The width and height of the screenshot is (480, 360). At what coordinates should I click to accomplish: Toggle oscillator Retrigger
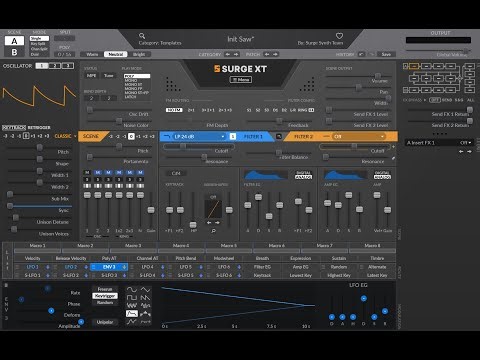(39, 128)
